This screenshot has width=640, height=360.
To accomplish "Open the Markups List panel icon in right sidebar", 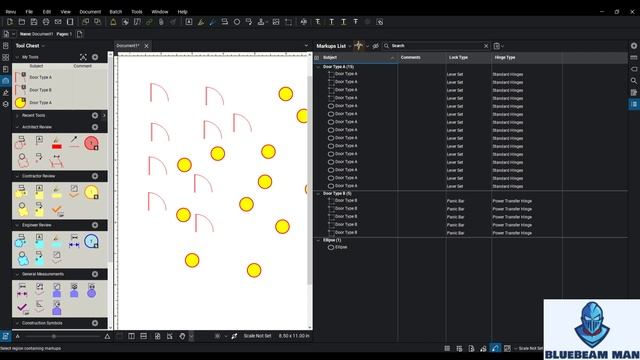I will pyautogui.click(x=634, y=104).
